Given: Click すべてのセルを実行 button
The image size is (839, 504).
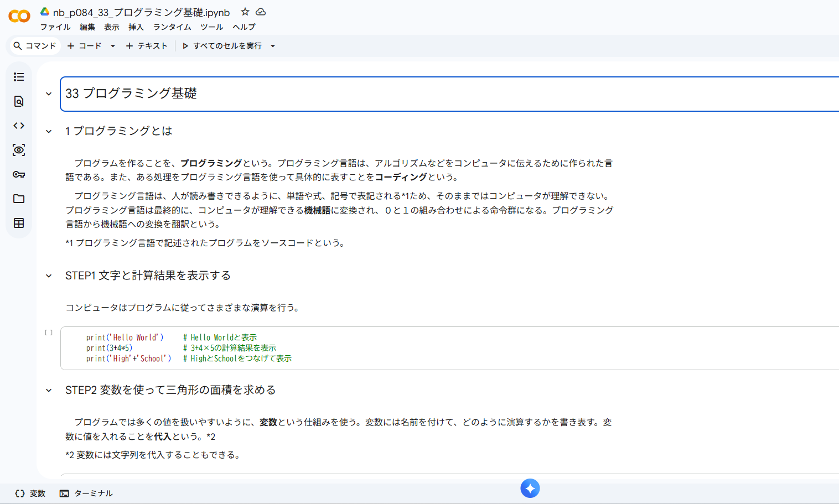Looking at the screenshot, I should tap(222, 46).
